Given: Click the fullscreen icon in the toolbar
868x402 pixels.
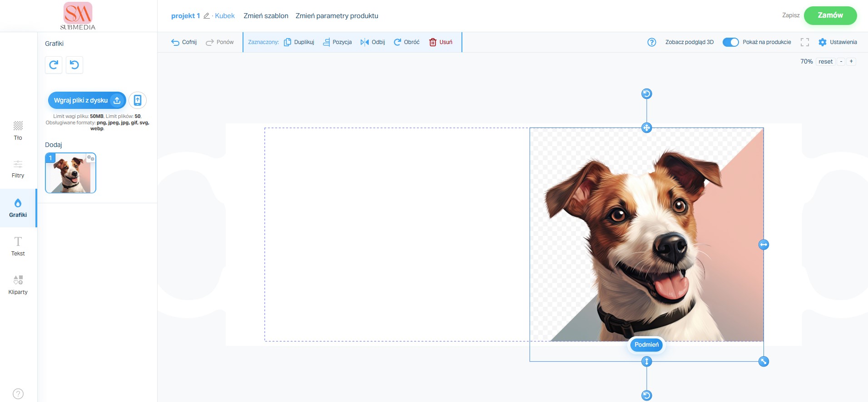Looking at the screenshot, I should tap(804, 42).
